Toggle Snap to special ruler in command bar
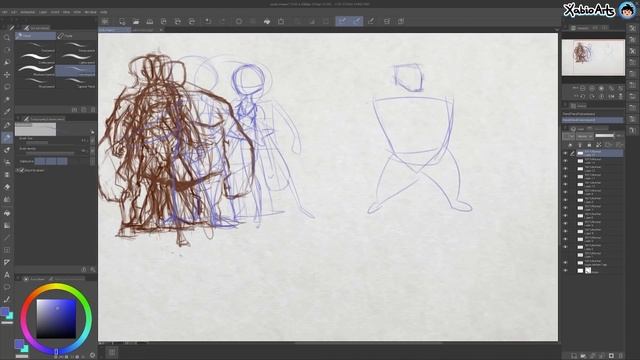640x360 pixels. point(357,21)
